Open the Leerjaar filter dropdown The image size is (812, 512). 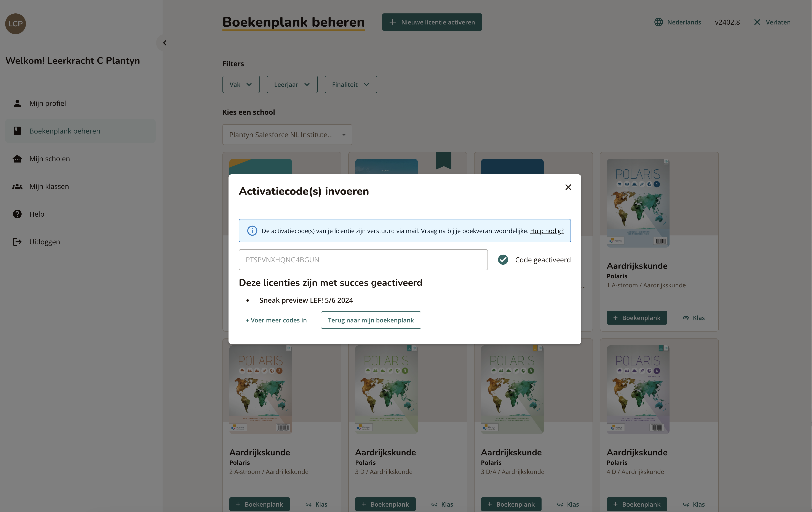(x=292, y=84)
